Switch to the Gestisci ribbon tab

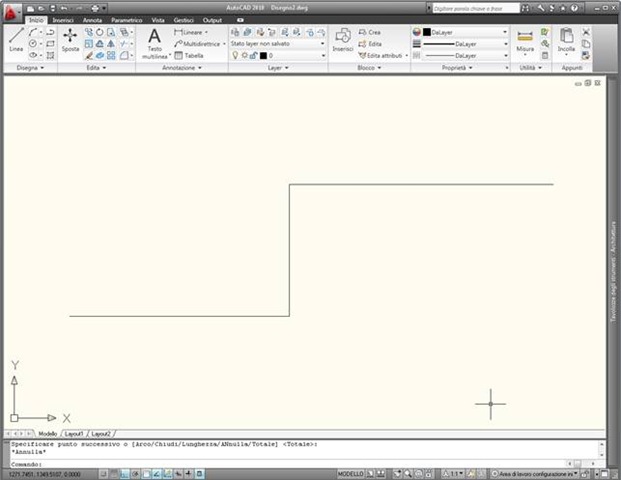183,20
